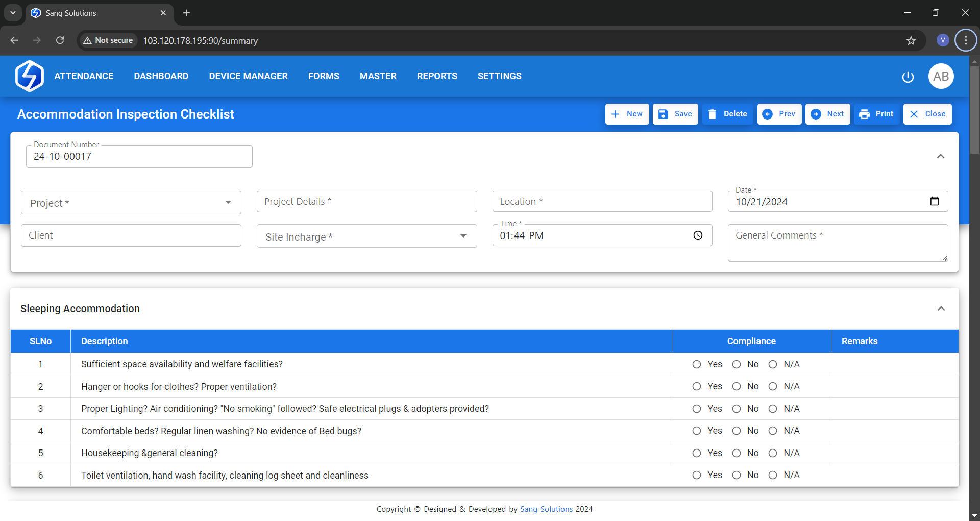Open the Project dropdown

pyautogui.click(x=131, y=203)
